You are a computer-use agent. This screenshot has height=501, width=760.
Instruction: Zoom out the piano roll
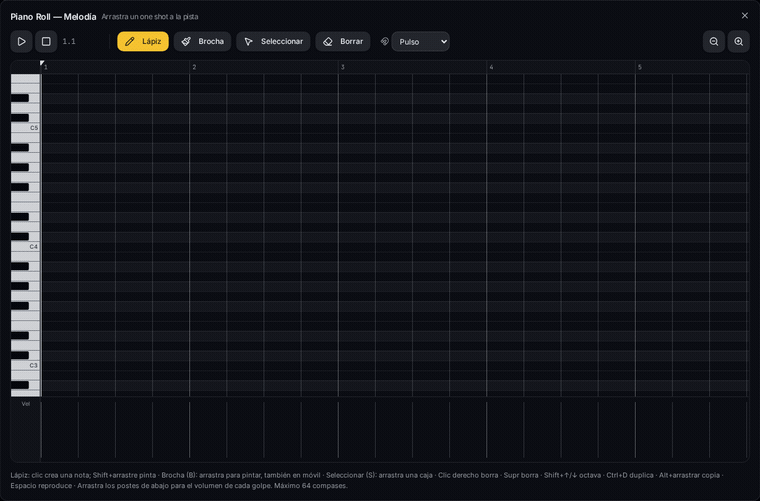[714, 42]
